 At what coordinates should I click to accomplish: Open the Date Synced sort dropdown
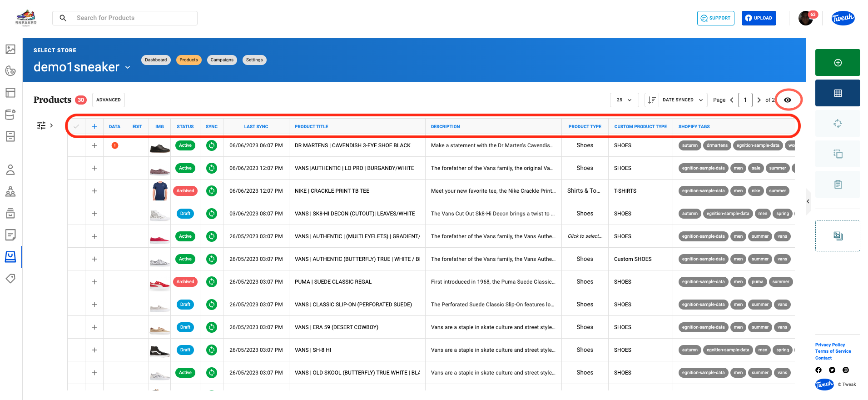pos(683,100)
